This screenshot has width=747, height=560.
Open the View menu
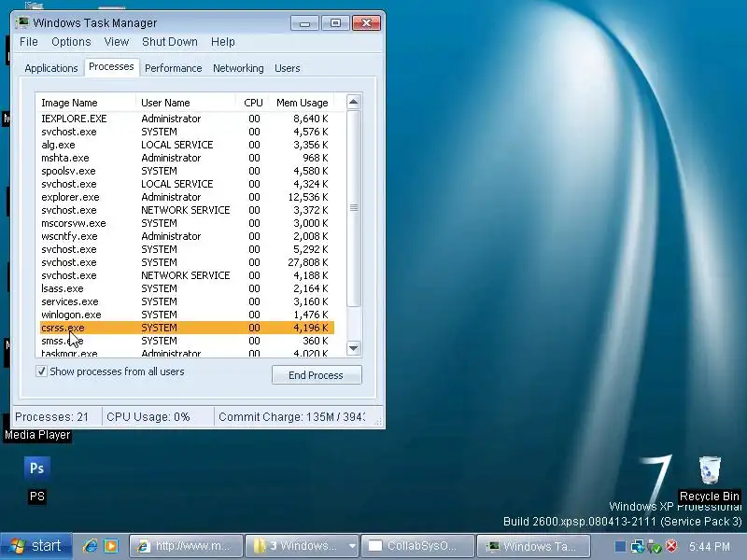pos(117,42)
